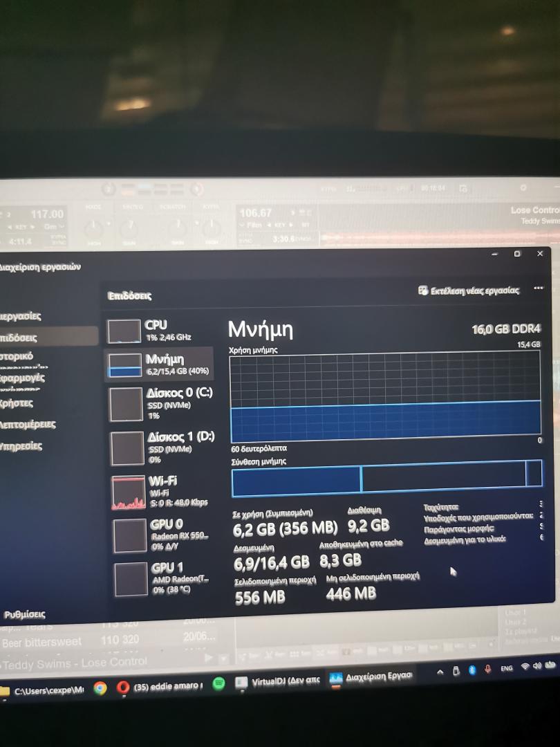The height and width of the screenshot is (747, 560).
Task: Open the three-dot more options menu
Action: coord(539,288)
